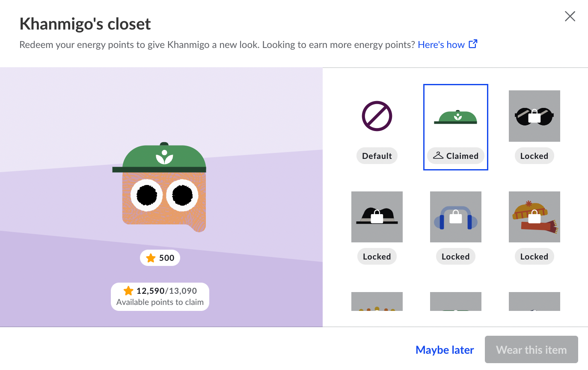Click the Claimed label pill

pos(456,156)
